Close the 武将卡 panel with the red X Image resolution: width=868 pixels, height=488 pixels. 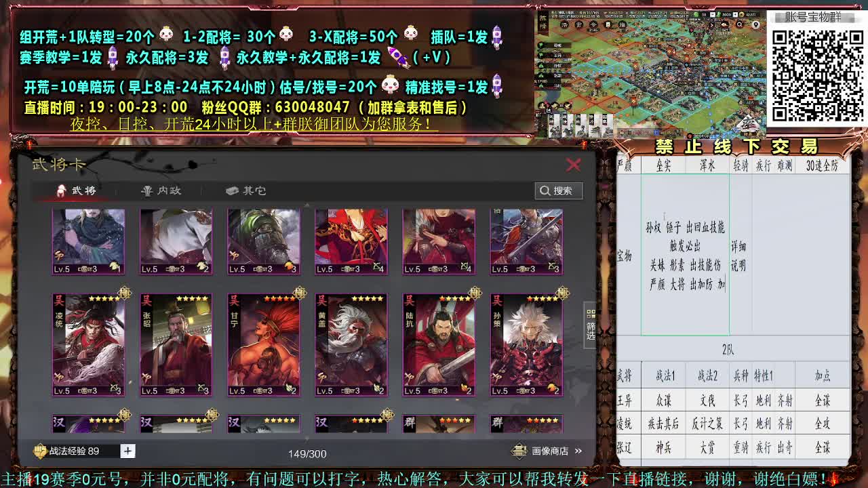[573, 165]
